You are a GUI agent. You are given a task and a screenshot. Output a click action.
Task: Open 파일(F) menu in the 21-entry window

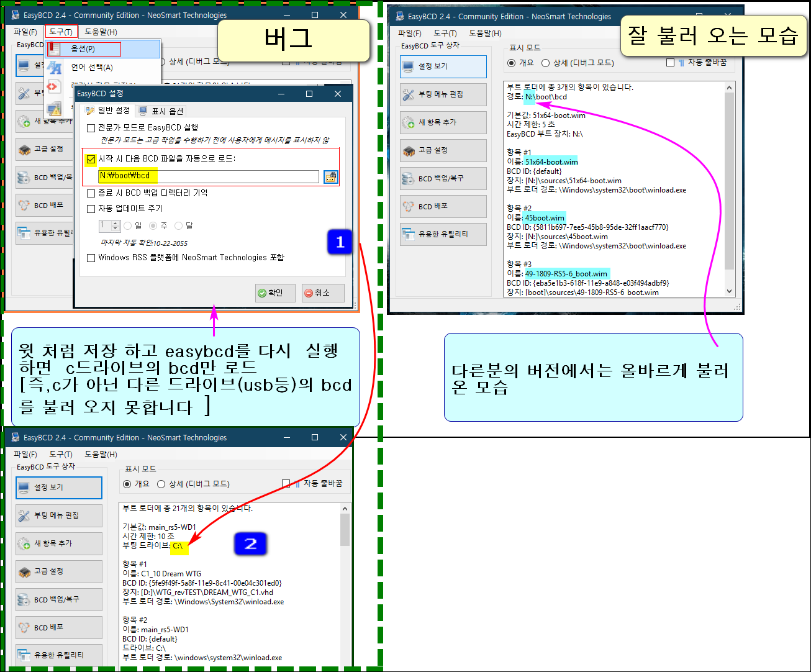click(25, 454)
